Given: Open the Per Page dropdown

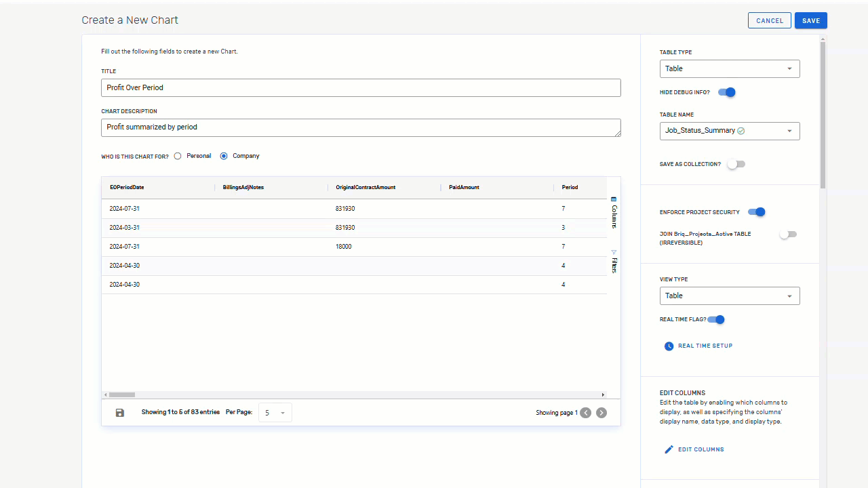Looking at the screenshot, I should (275, 413).
